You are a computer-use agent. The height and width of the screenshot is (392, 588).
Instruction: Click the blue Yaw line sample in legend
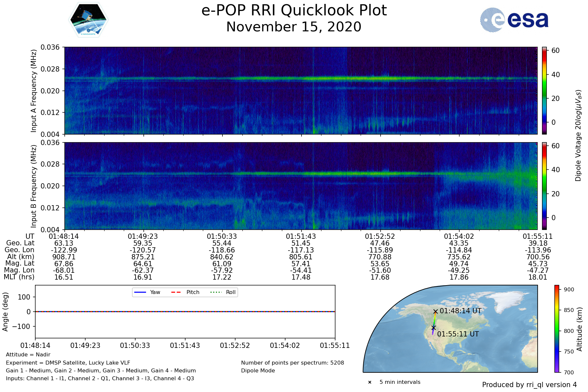coord(140,292)
